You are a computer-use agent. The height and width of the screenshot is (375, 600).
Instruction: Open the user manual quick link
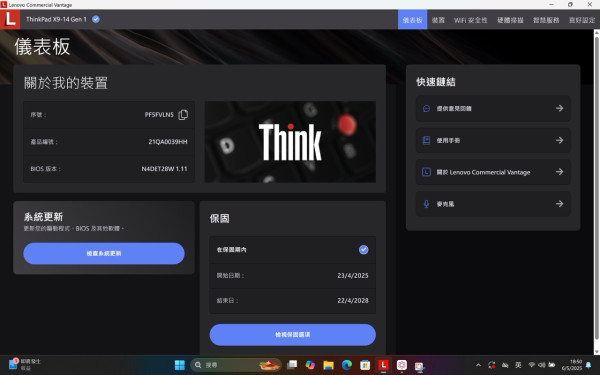tap(493, 140)
